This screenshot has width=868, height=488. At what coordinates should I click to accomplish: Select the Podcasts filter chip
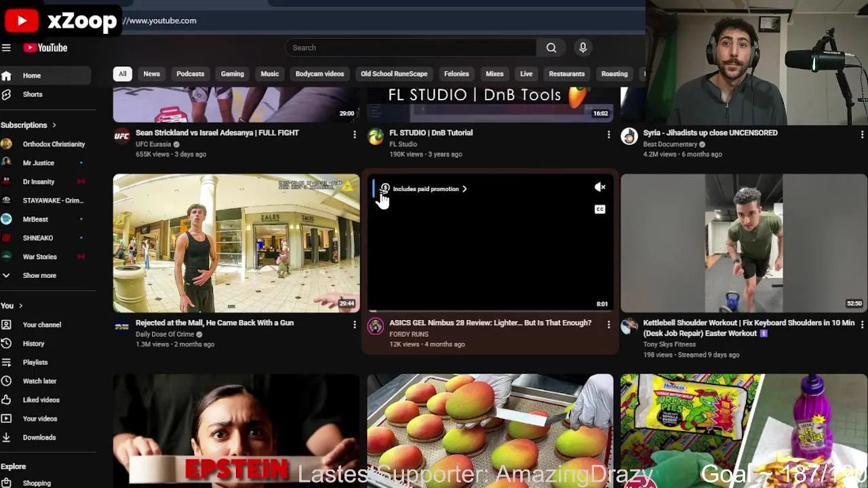click(x=190, y=74)
